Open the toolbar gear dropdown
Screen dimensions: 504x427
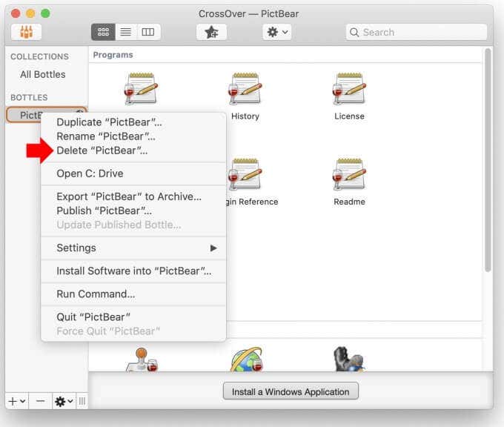[x=277, y=32]
